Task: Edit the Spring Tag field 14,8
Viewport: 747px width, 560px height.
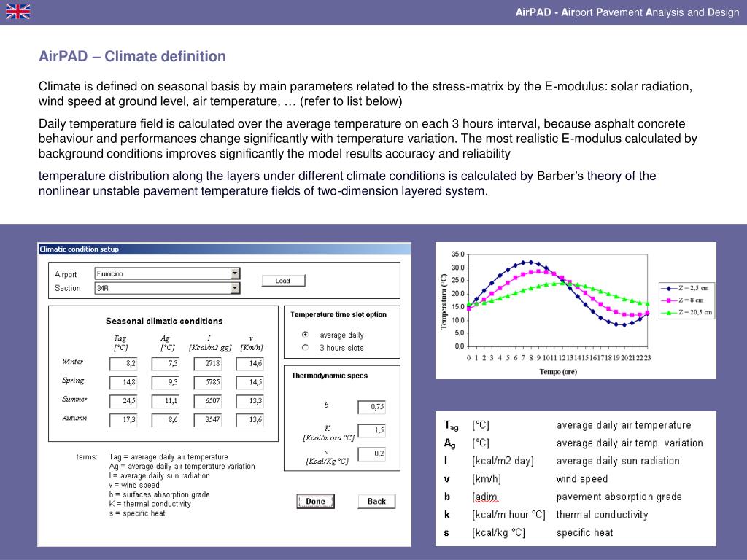Action: [x=123, y=382]
